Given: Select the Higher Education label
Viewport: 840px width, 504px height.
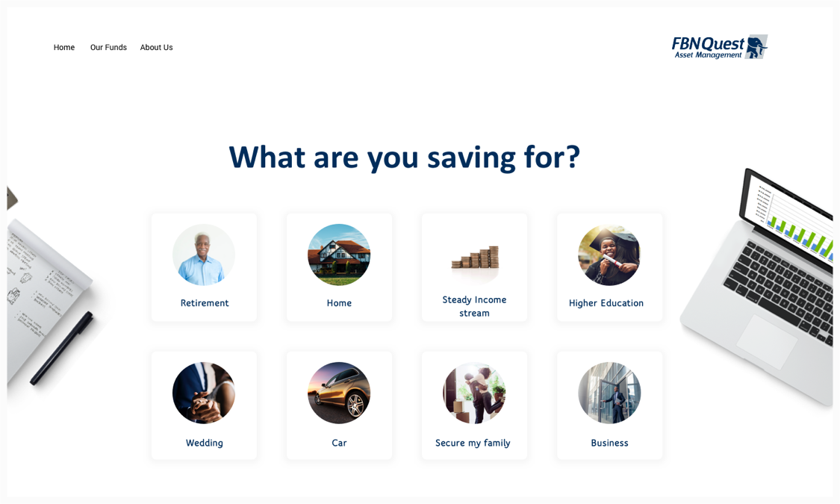Looking at the screenshot, I should click(x=606, y=303).
